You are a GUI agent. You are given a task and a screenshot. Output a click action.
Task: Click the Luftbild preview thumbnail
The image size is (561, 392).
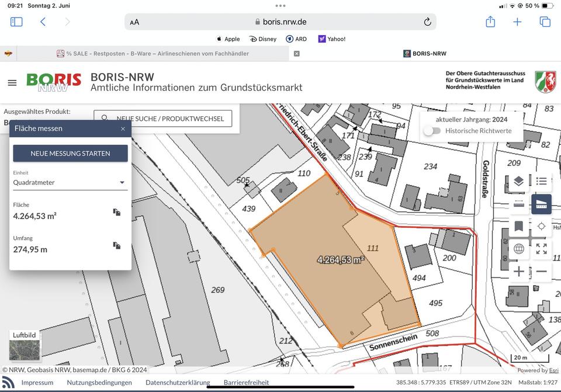(x=24, y=349)
